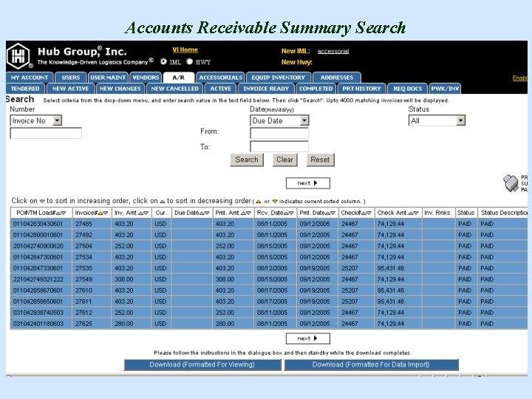
Task: Click the Pmt. Amt down-triangle sort icon
Action: [248, 213]
